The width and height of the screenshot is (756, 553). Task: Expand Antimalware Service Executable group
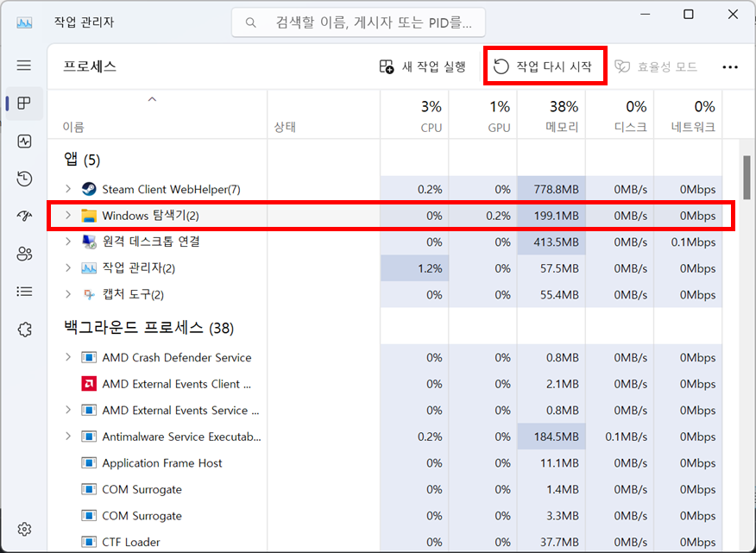tap(68, 437)
